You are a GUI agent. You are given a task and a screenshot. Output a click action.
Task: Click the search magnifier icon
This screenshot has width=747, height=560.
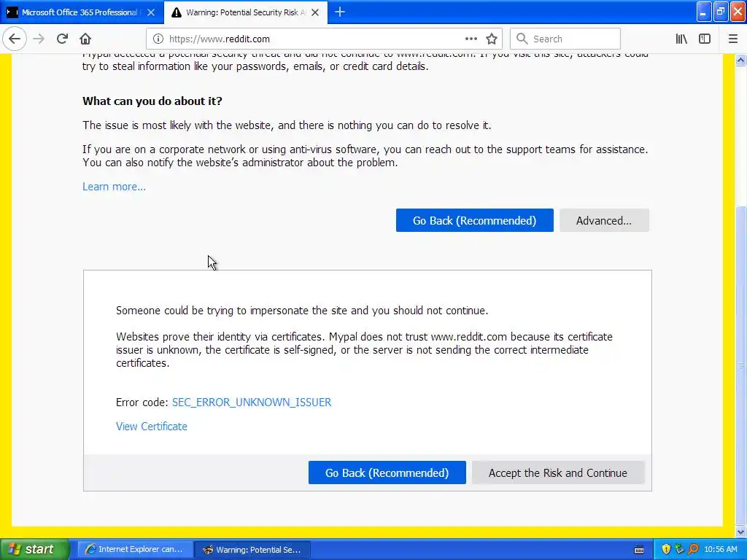(x=522, y=39)
